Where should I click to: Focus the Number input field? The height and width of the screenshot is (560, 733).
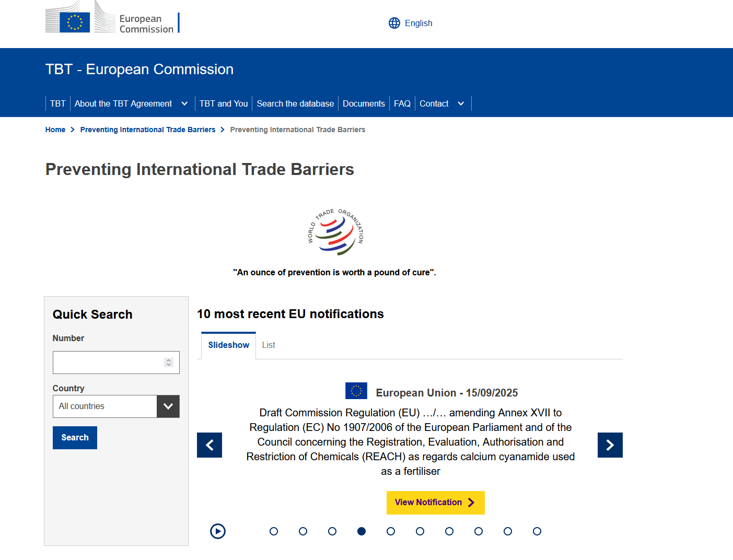116,363
